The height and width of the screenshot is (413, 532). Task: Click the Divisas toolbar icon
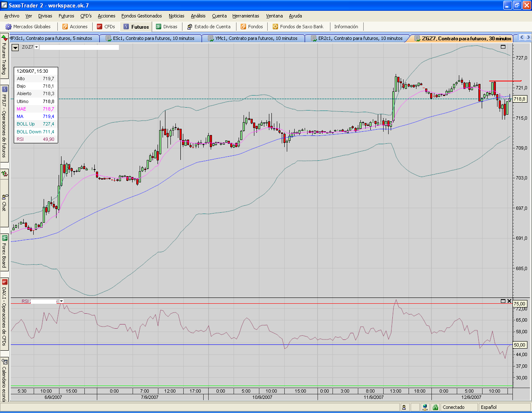point(159,27)
